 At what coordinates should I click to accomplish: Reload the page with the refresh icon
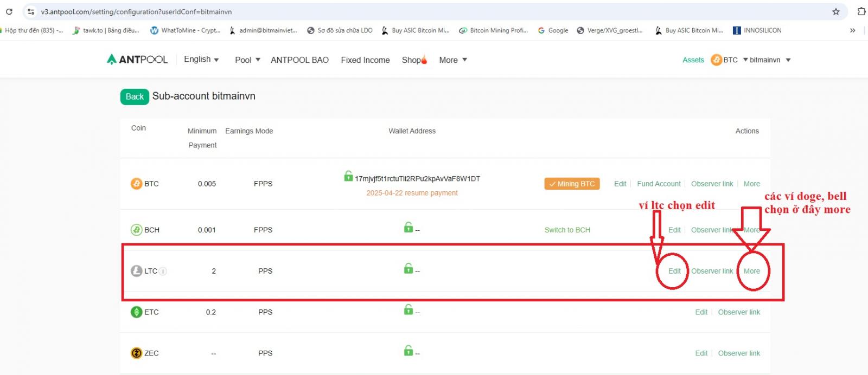point(9,11)
